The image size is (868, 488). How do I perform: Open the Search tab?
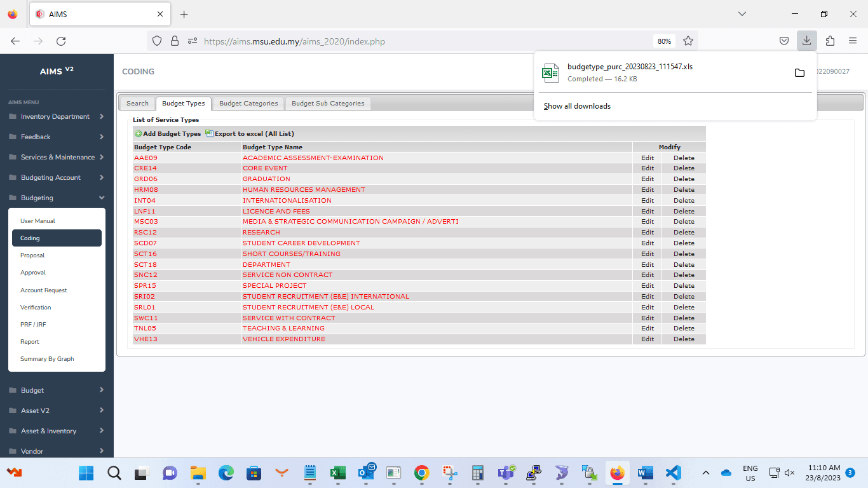pos(137,104)
